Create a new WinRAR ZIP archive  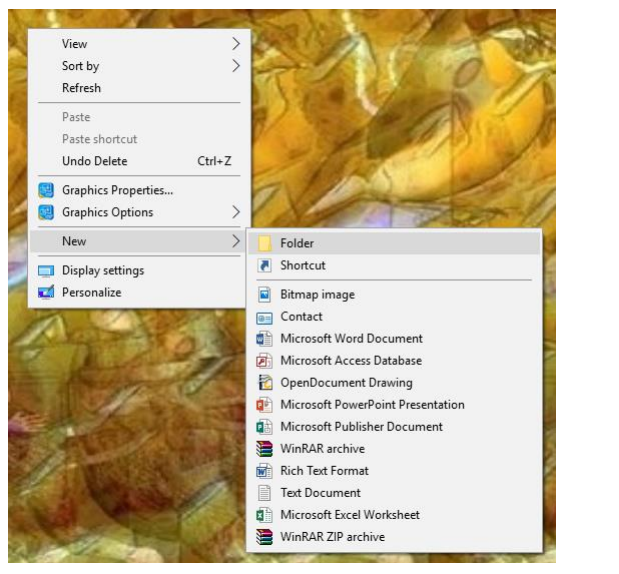pos(394,537)
